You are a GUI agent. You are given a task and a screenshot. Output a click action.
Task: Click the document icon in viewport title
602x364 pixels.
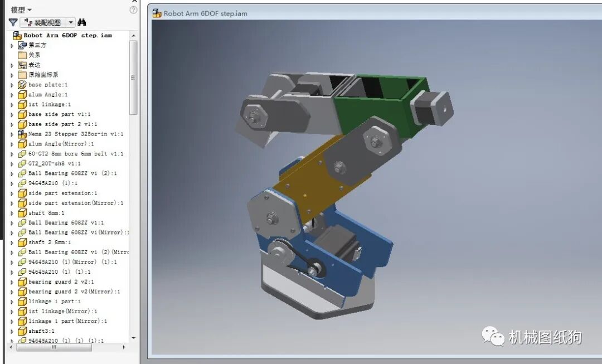tap(157, 13)
